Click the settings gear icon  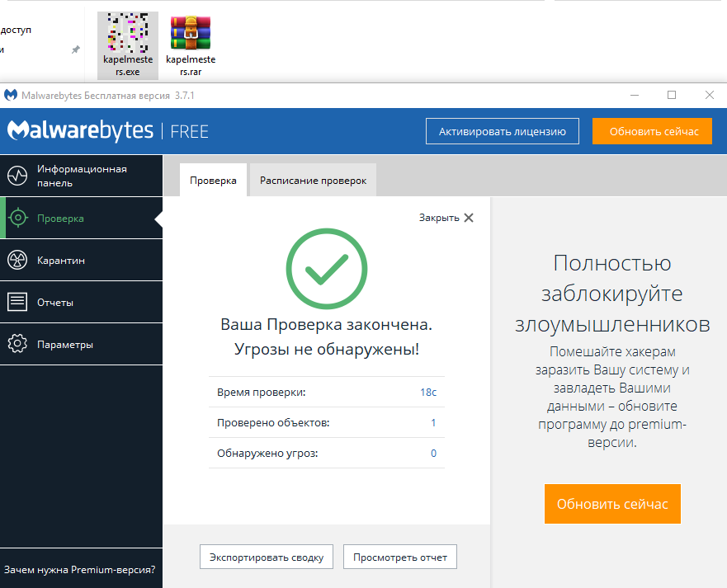(x=17, y=344)
